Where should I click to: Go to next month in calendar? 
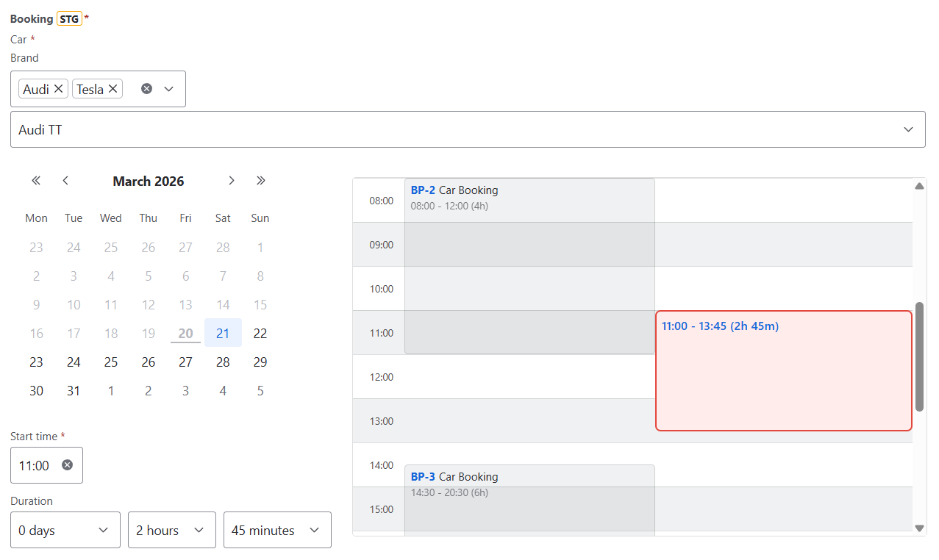(232, 181)
